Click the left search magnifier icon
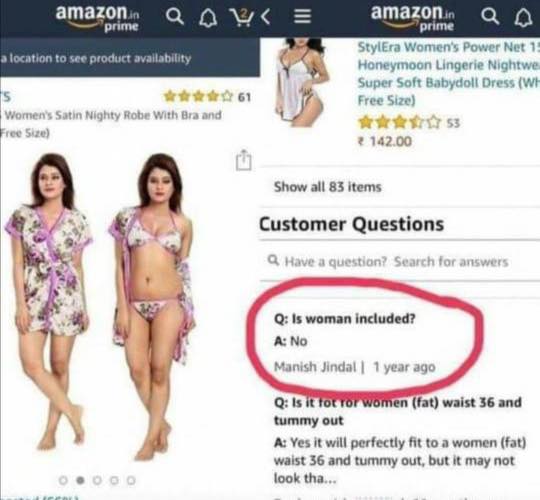 (175, 17)
